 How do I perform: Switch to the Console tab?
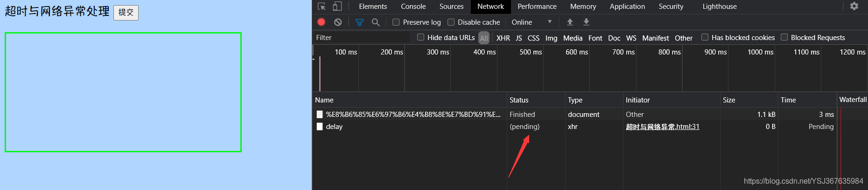(x=413, y=7)
